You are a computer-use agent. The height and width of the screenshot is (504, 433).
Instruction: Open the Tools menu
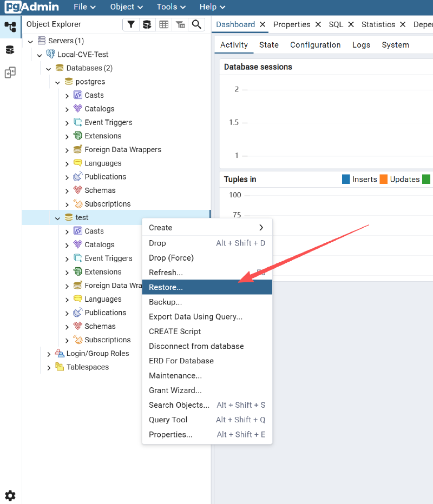click(x=171, y=6)
